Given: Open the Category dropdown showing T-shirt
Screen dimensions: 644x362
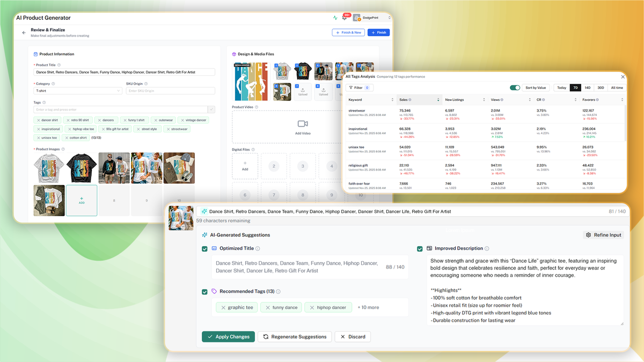Looking at the screenshot, I should 78,91.
